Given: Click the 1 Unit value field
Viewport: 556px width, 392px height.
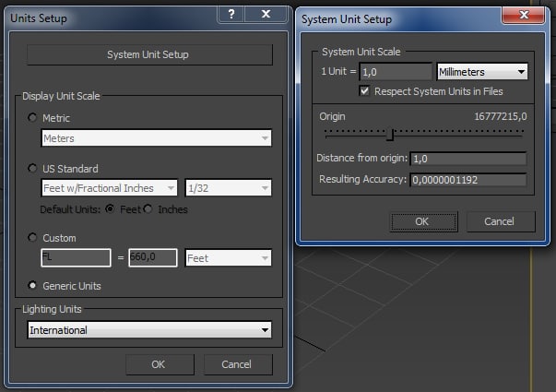Looking at the screenshot, I should point(396,72).
